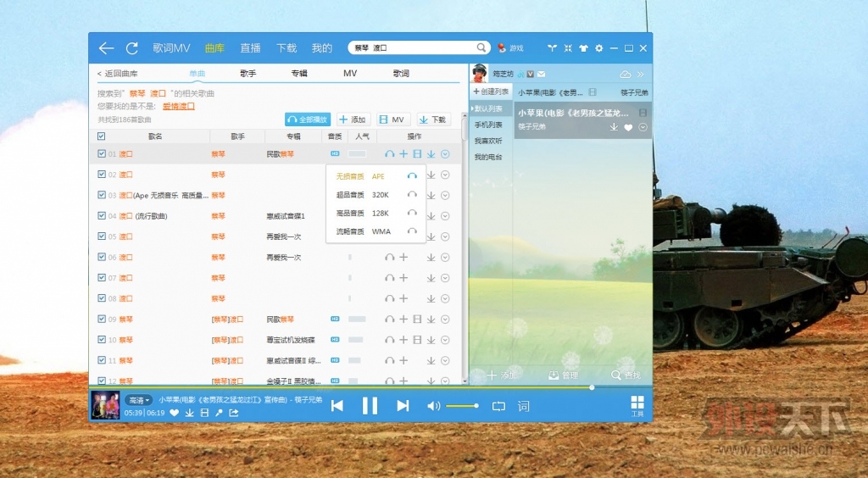The width and height of the screenshot is (868, 478).
Task: Open the skin (t-shirt) icon
Action: (x=583, y=48)
